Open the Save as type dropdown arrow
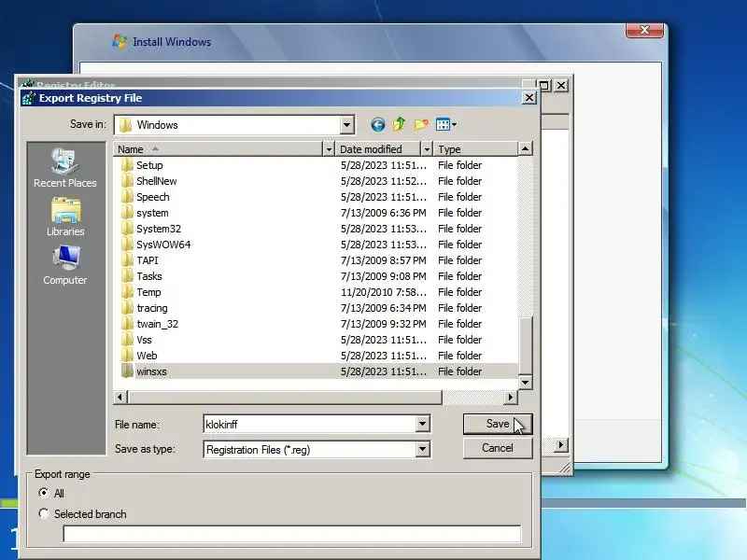 [422, 449]
